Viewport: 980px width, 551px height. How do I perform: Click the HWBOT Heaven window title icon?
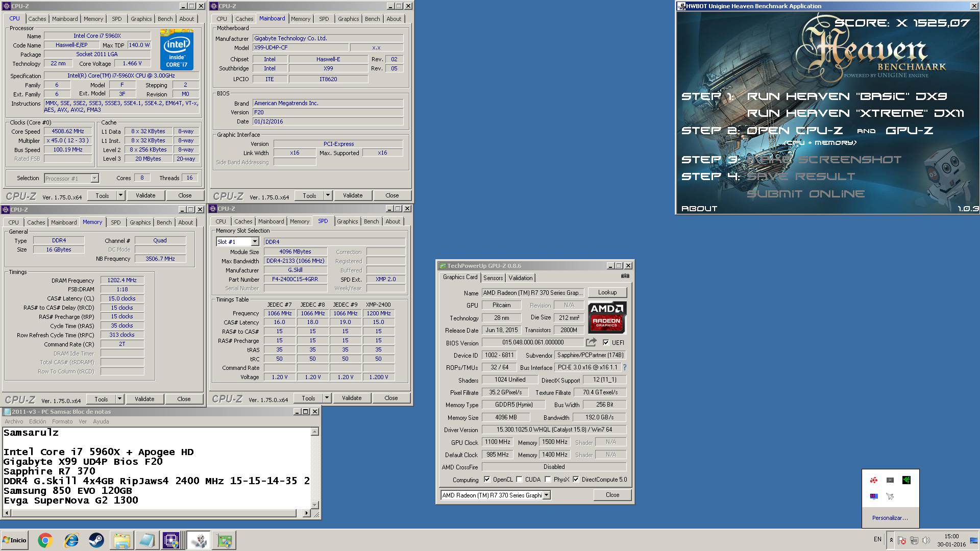pos(681,6)
